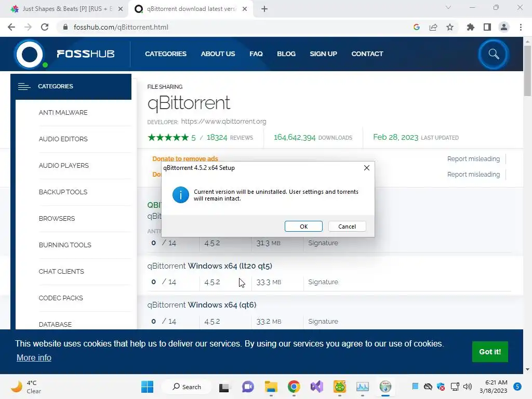Open BLOG in navigation
Screen dimensions: 532x399
(x=286, y=54)
